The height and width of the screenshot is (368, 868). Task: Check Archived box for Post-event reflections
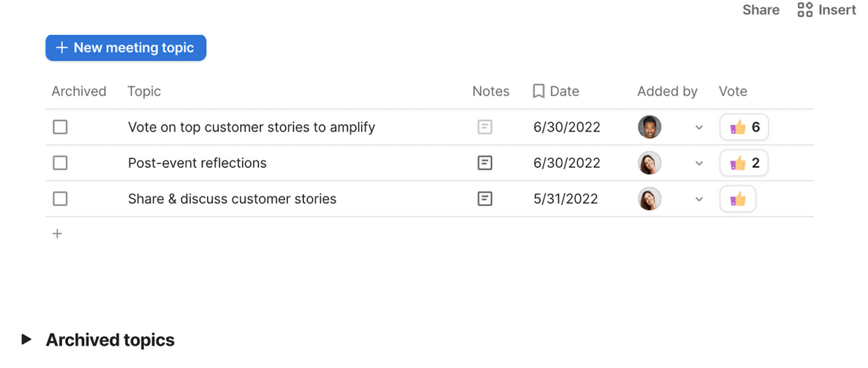pos(60,163)
